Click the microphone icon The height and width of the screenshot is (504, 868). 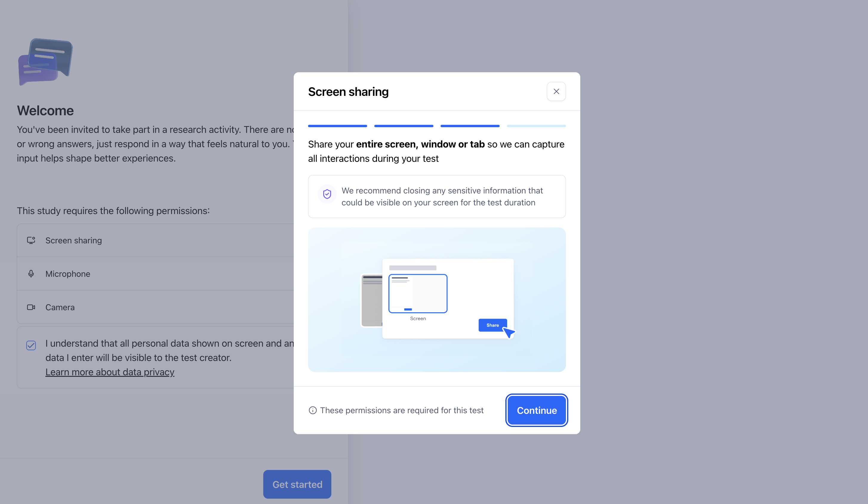click(x=31, y=273)
